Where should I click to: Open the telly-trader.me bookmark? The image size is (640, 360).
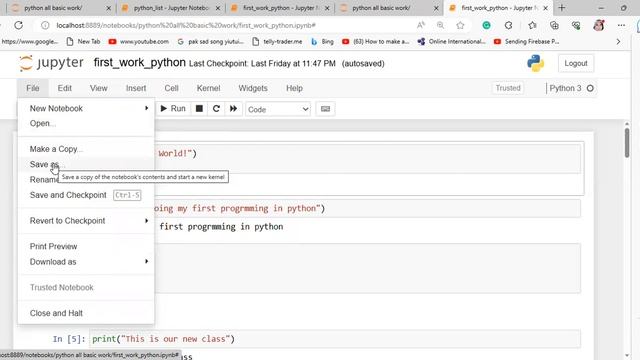278,41
